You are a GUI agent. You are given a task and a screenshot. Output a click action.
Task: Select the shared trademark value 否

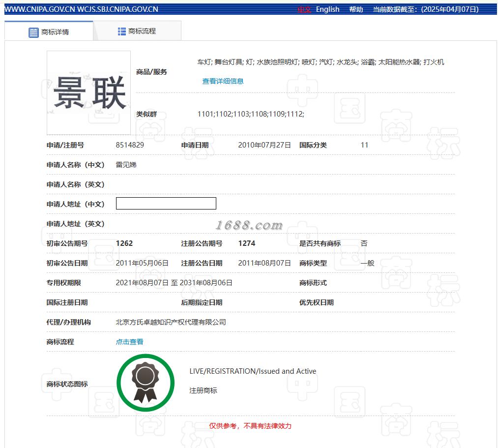pos(364,243)
